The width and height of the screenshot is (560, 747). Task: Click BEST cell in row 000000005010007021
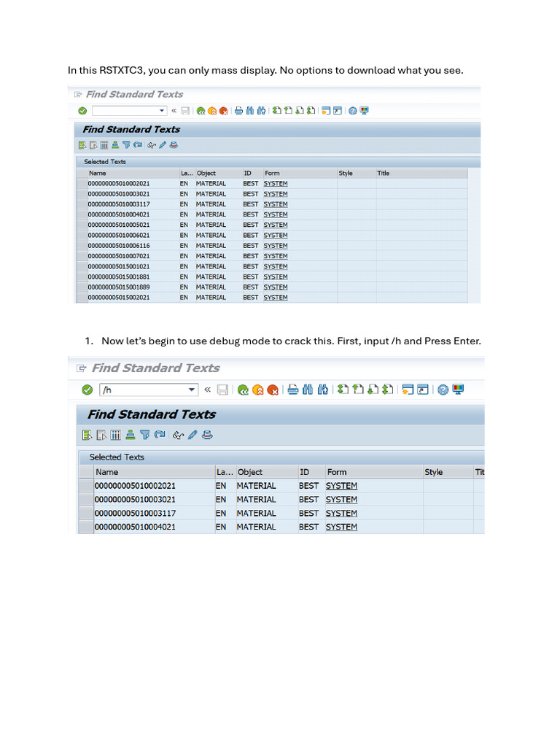(x=251, y=256)
